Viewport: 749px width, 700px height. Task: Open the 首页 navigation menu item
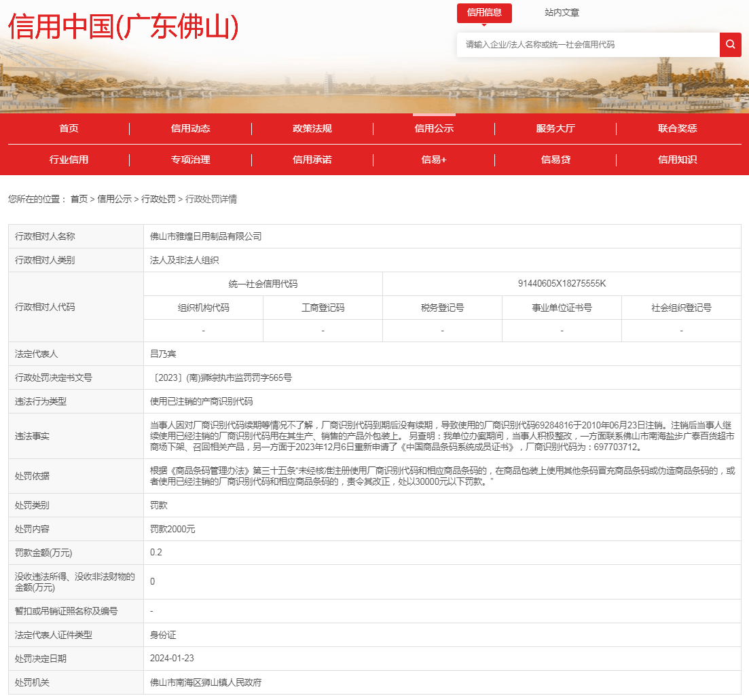(x=69, y=128)
